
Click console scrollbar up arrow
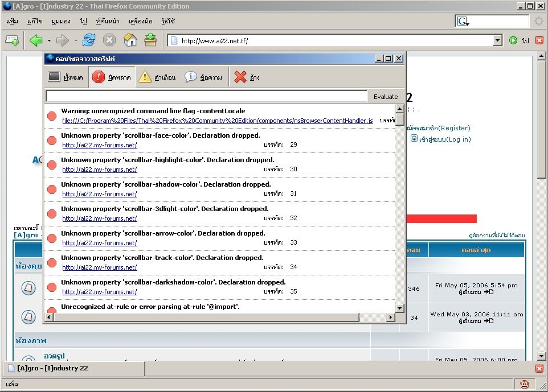pyautogui.click(x=400, y=109)
